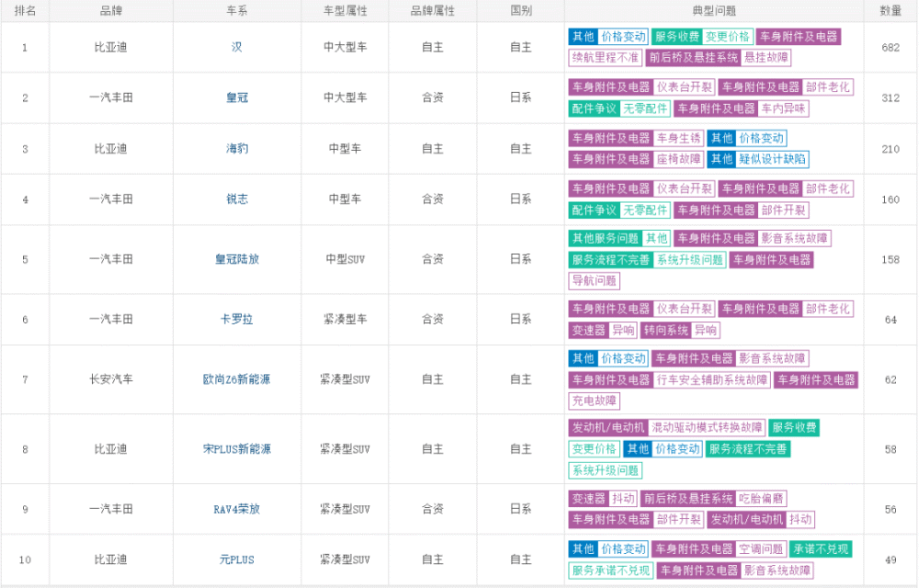The height and width of the screenshot is (588, 919).
Task: Click the 56 count cell
Action: pos(891,510)
